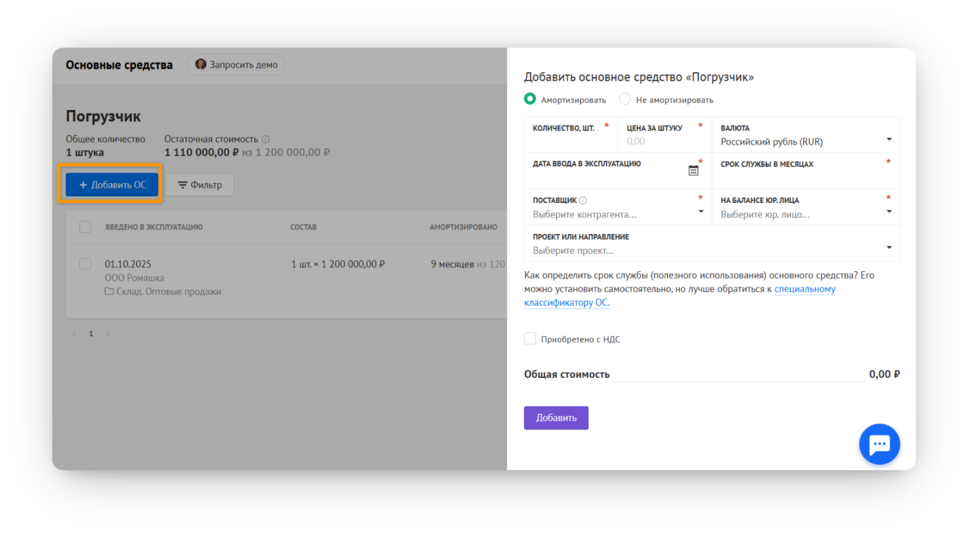Viewport: 980px width, 538px height.
Task: Open the На балансе юр. лица dropdown
Action: point(806,207)
